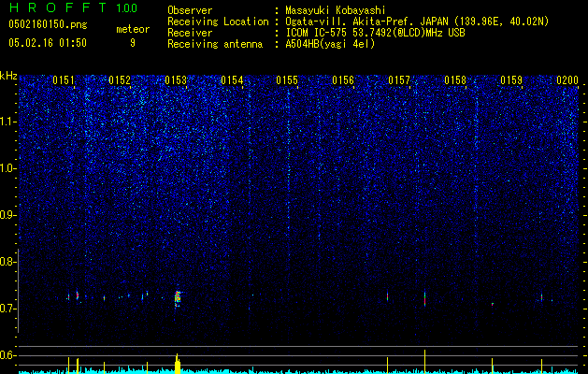588x374 pixels.
Task: Click the 'meteor' count label
Action: click(x=133, y=29)
